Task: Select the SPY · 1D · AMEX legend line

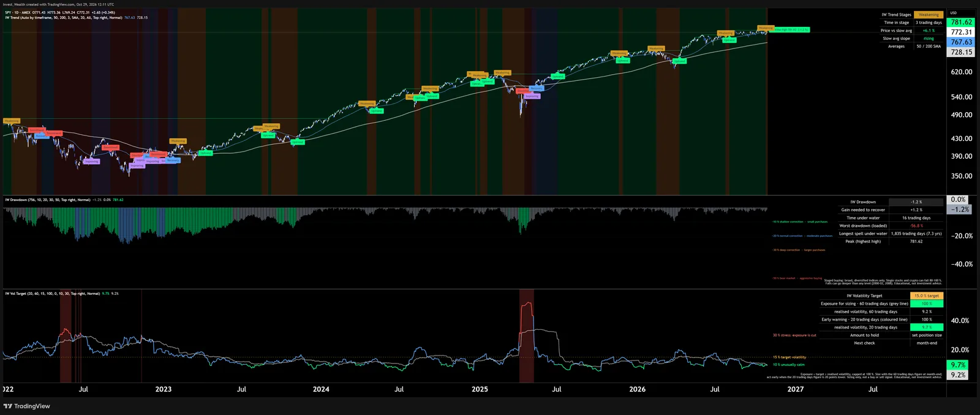Action: (x=60, y=12)
